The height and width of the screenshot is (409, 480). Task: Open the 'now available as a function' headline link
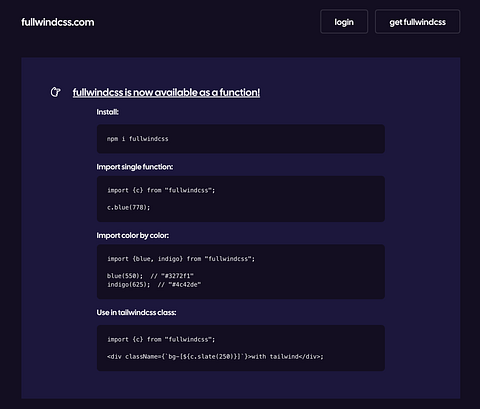click(x=166, y=92)
